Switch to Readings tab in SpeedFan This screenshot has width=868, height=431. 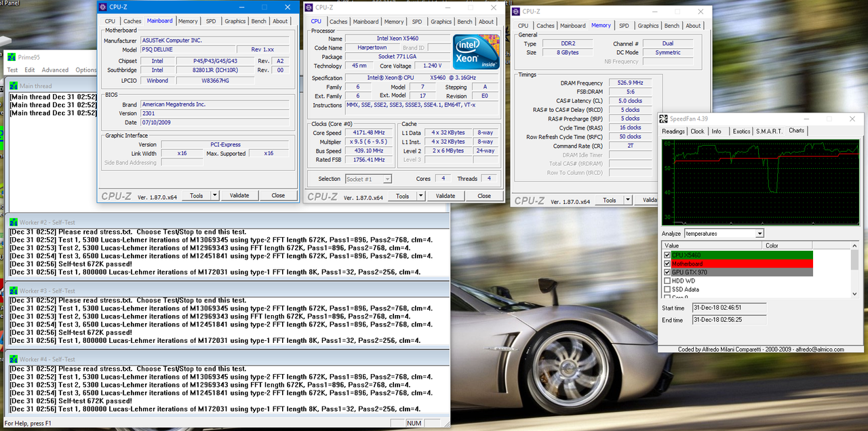pyautogui.click(x=673, y=131)
